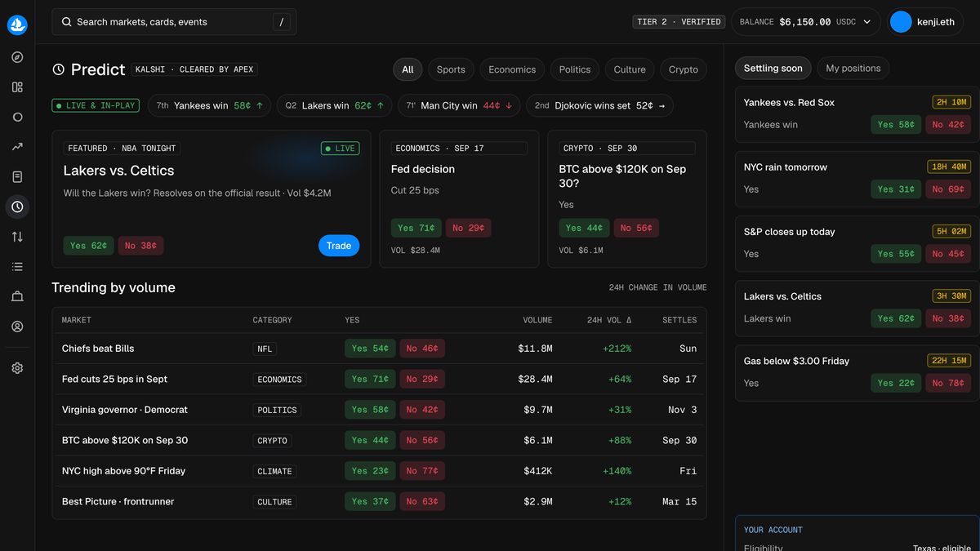Open the Yankees win 58¢ live chip

tap(210, 105)
